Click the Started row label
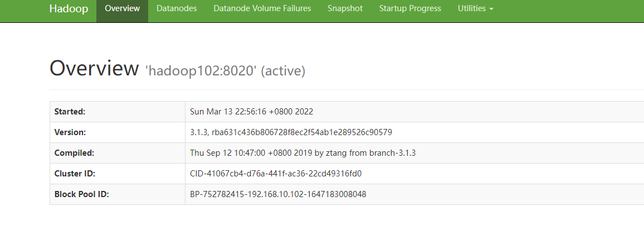The image size is (644, 225). tap(70, 112)
